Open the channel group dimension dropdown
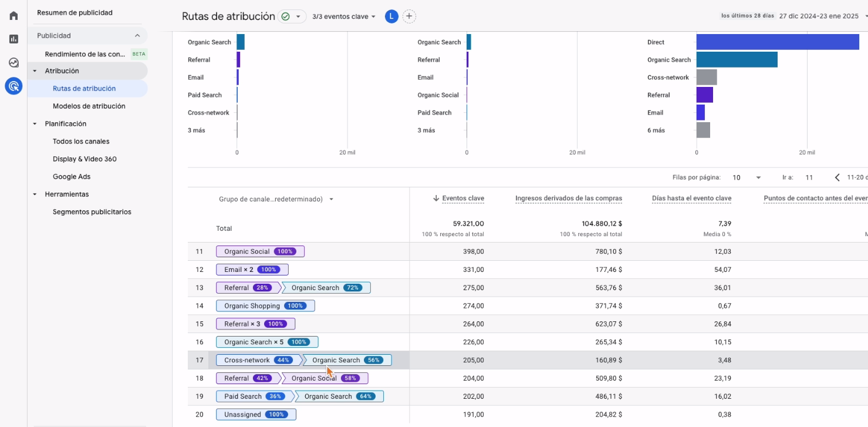868x427 pixels. [276, 199]
